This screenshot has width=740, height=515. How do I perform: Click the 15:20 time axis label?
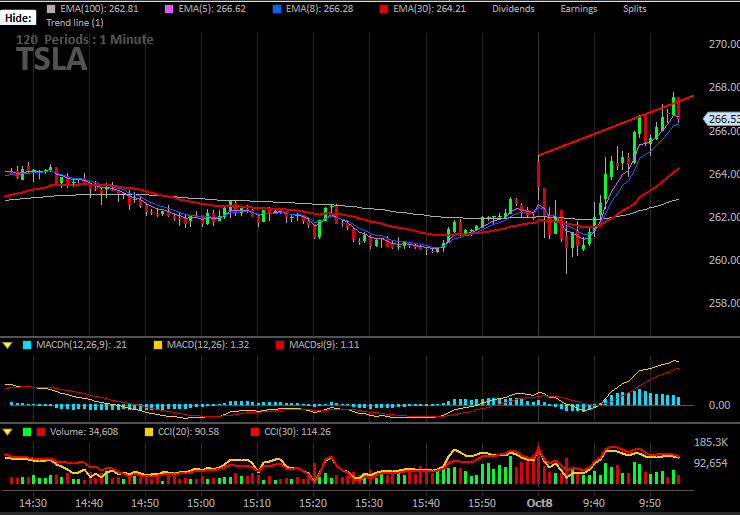pos(313,503)
